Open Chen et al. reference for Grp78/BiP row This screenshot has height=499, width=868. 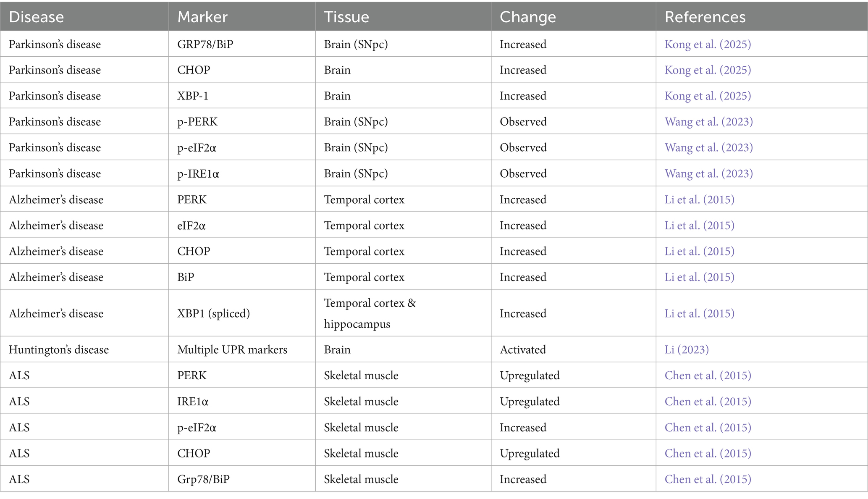click(708, 479)
